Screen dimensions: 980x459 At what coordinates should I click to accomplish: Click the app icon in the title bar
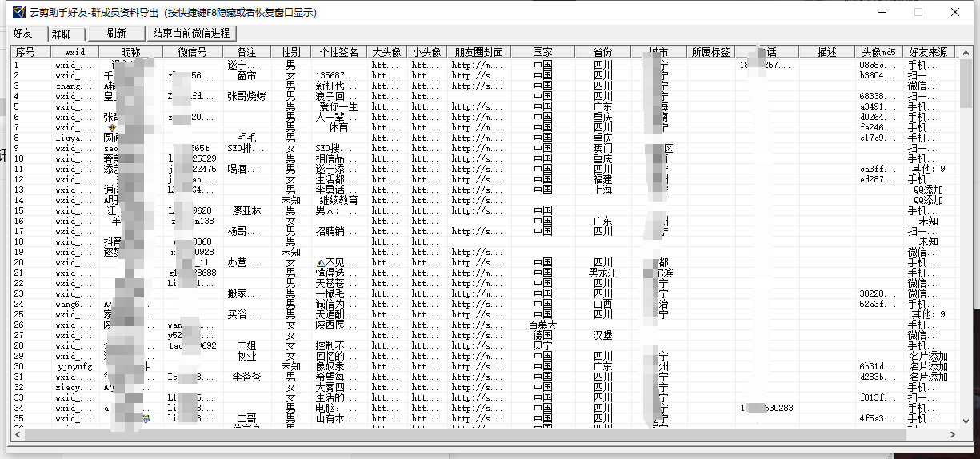18,12
